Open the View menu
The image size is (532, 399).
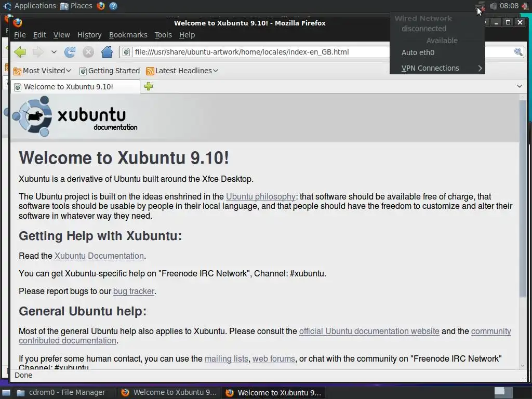61,35
